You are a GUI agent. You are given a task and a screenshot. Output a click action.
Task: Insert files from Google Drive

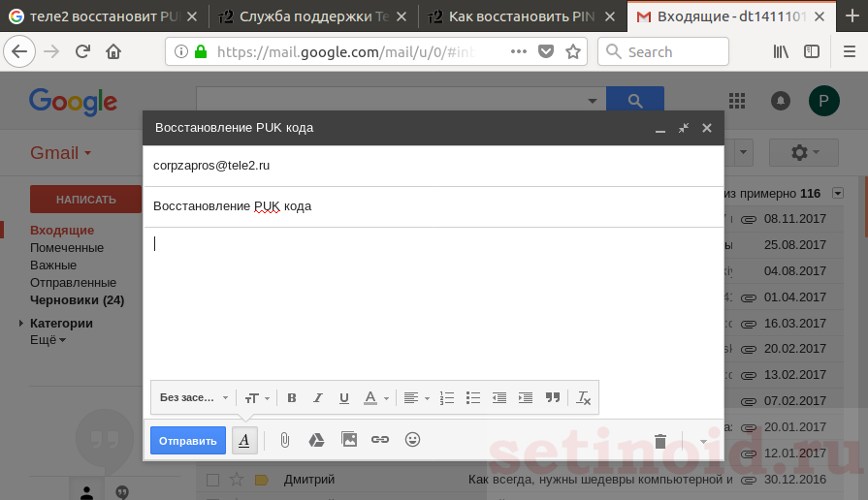(316, 440)
